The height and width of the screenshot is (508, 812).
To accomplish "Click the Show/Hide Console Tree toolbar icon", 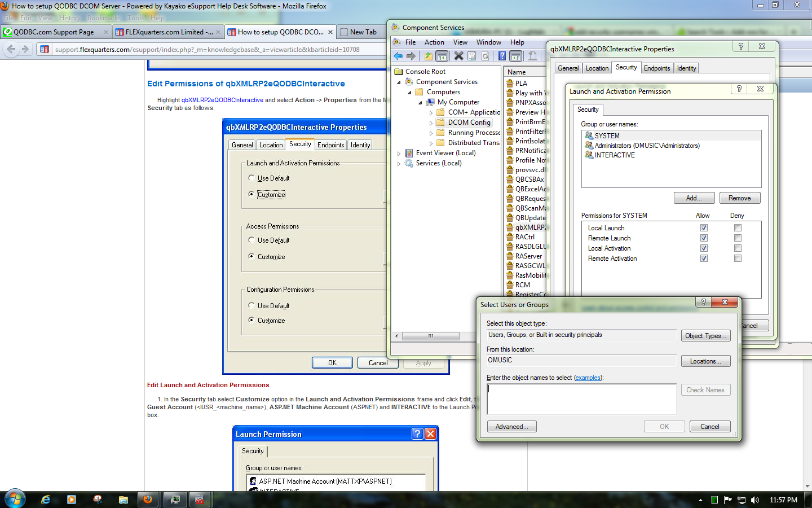I will click(x=442, y=56).
